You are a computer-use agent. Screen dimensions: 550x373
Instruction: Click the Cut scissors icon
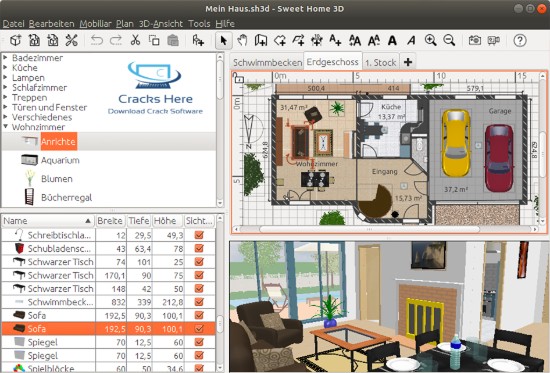pos(135,40)
